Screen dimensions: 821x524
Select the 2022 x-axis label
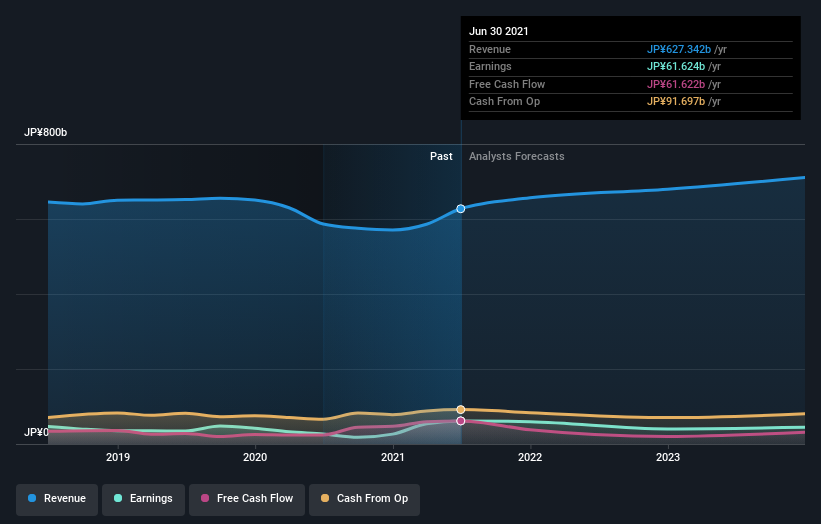[x=530, y=458]
